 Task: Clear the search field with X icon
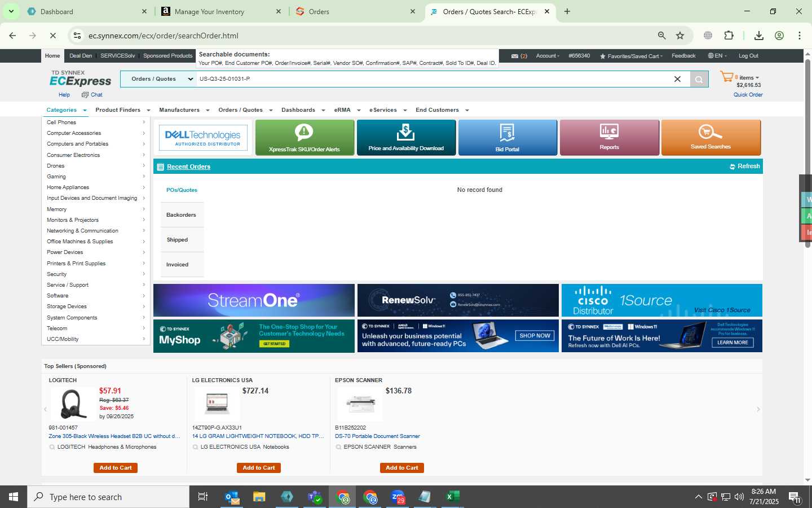(677, 79)
